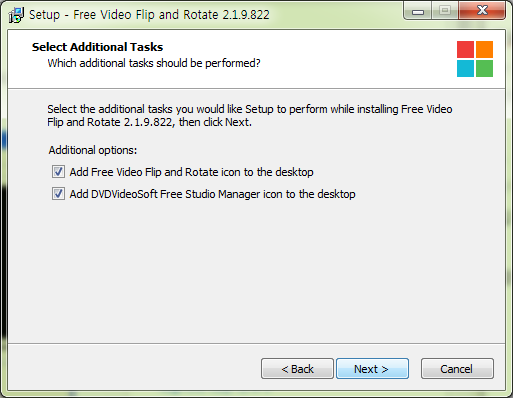
Task: Click the instruction paragraph about additional tasks
Action: (250, 116)
